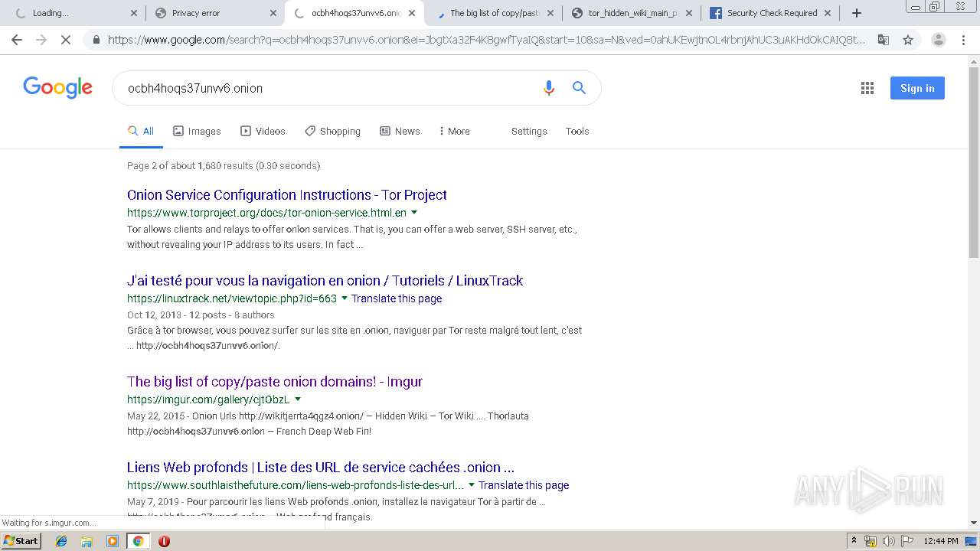This screenshot has height=551, width=980.
Task: Expand torproject.org result options arrow
Action: click(414, 213)
